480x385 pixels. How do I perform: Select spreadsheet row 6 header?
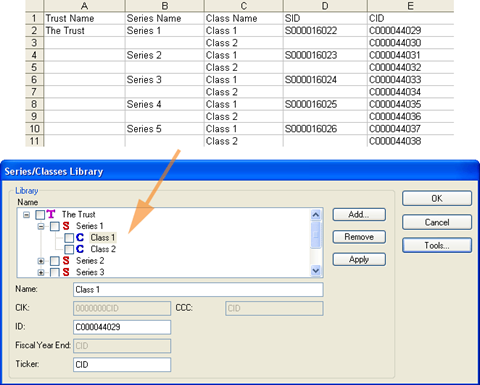pyautogui.click(x=34, y=80)
